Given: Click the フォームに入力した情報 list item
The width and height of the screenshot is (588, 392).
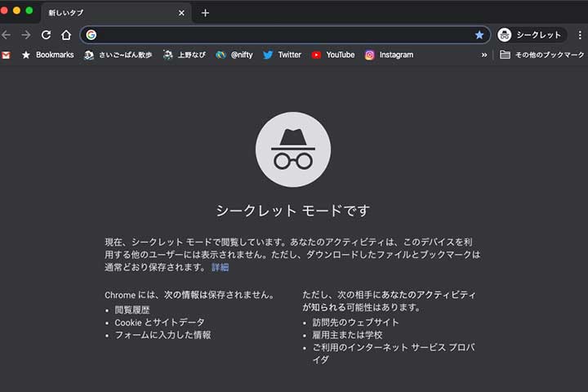Looking at the screenshot, I should [x=163, y=335].
